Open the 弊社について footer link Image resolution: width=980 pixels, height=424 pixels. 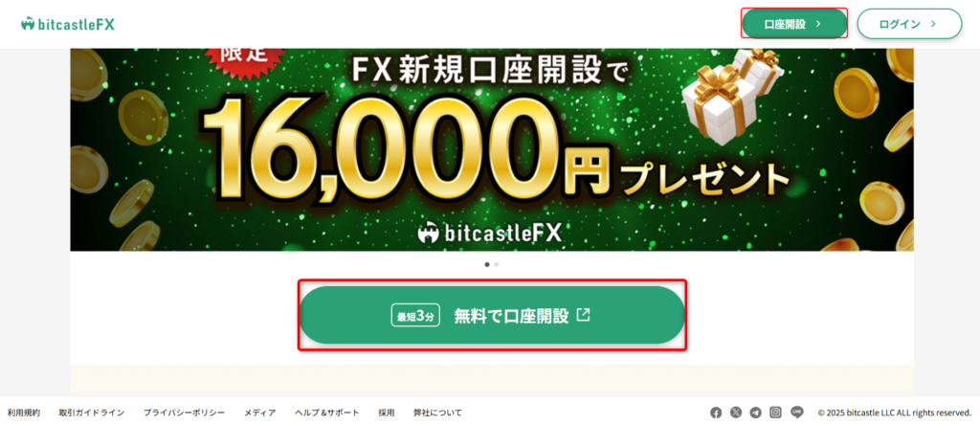(437, 413)
